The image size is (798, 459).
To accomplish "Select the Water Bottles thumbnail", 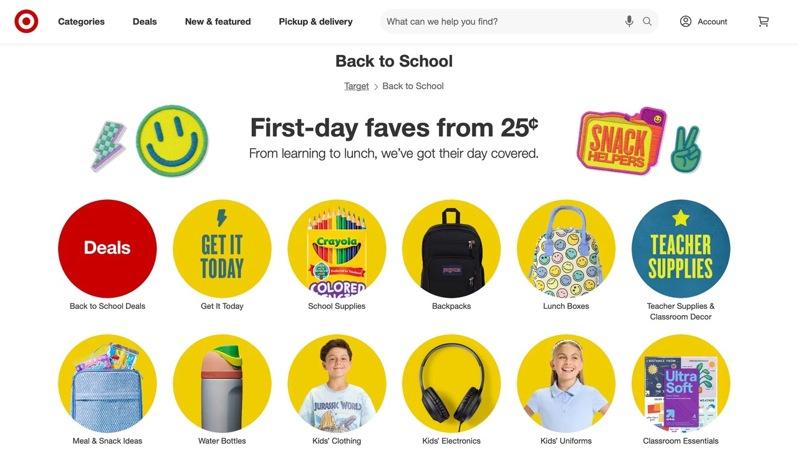I will point(222,383).
